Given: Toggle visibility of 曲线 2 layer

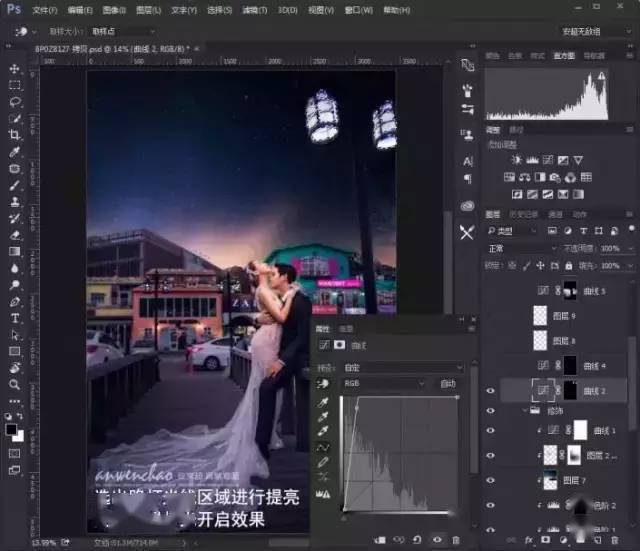Looking at the screenshot, I should (491, 391).
